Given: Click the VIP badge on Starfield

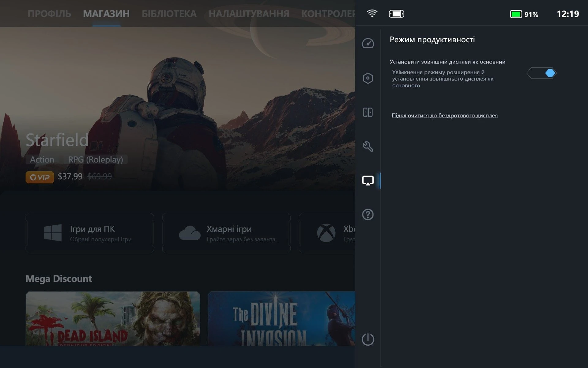Looking at the screenshot, I should [40, 177].
